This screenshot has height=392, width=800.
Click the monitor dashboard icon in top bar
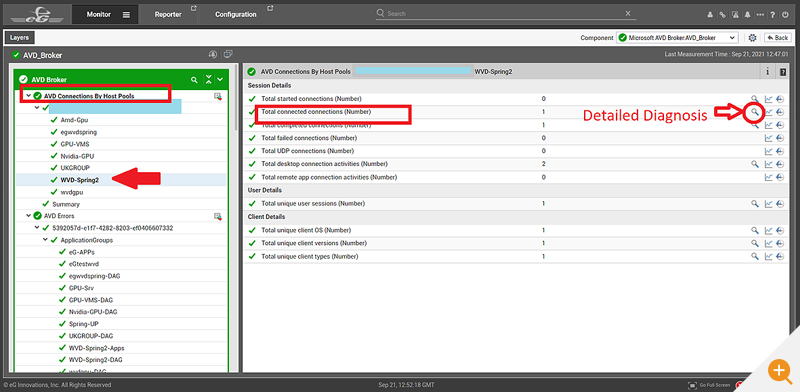click(735, 15)
